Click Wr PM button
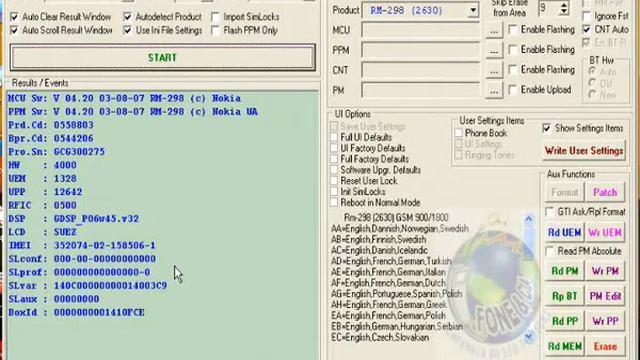 pyautogui.click(x=605, y=271)
